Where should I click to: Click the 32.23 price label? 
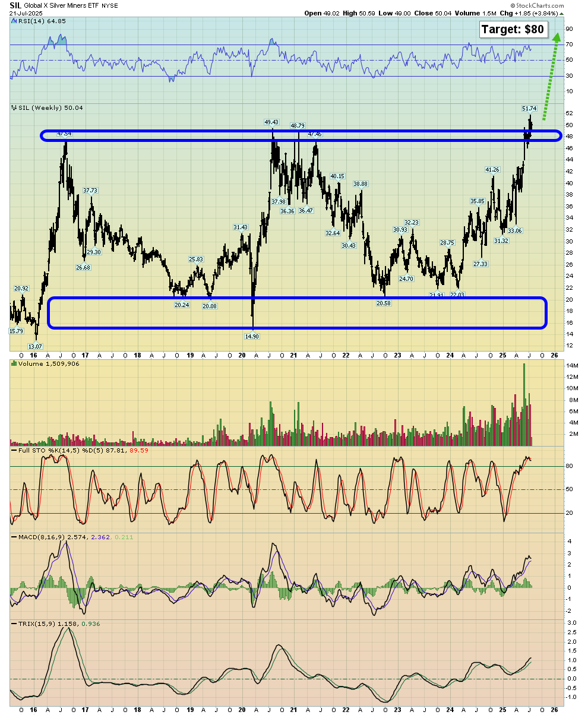(412, 223)
